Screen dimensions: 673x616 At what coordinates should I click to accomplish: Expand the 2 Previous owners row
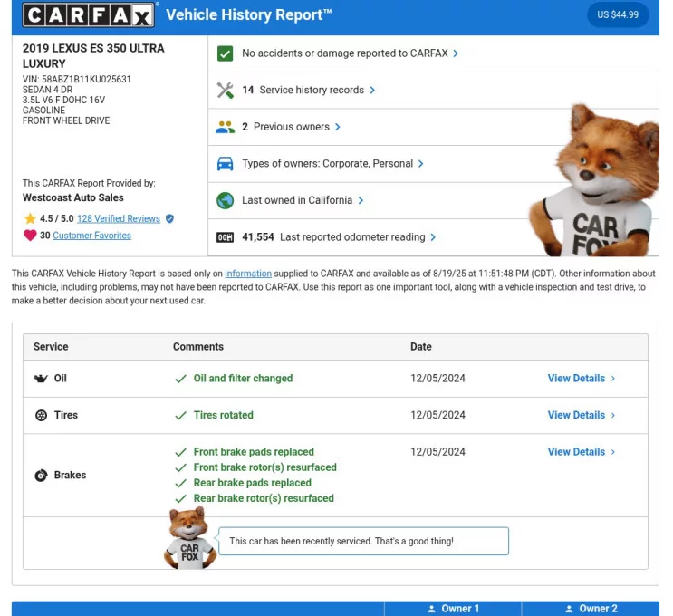point(292,127)
